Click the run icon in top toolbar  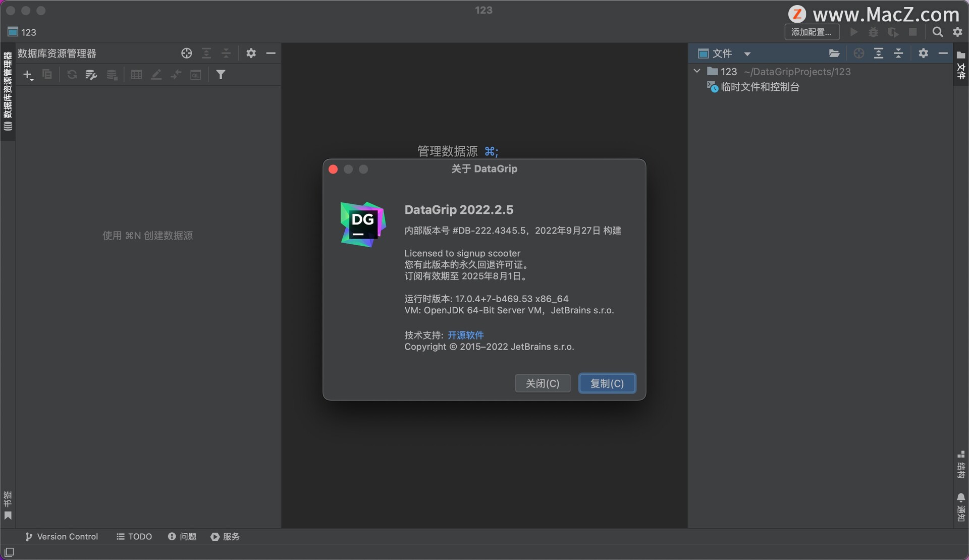(854, 32)
